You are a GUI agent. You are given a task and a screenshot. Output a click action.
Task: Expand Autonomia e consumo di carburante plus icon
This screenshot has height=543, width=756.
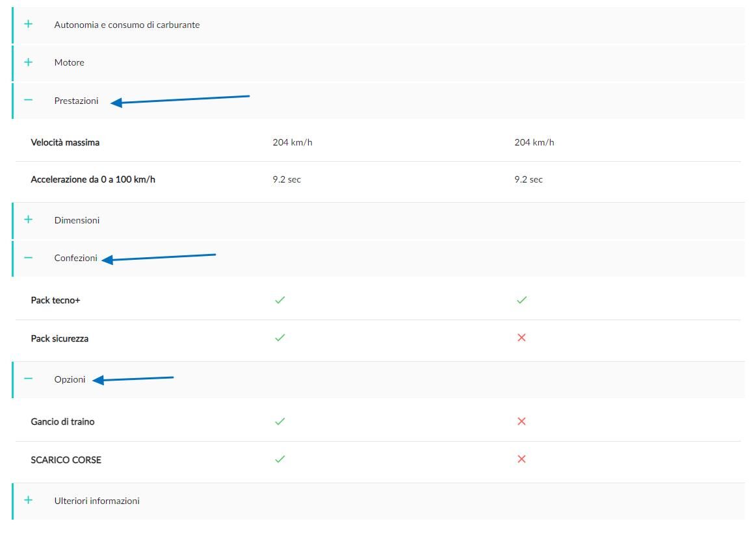point(29,23)
